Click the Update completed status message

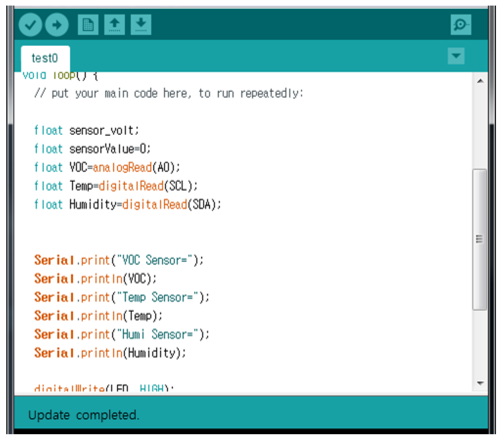[x=84, y=415]
